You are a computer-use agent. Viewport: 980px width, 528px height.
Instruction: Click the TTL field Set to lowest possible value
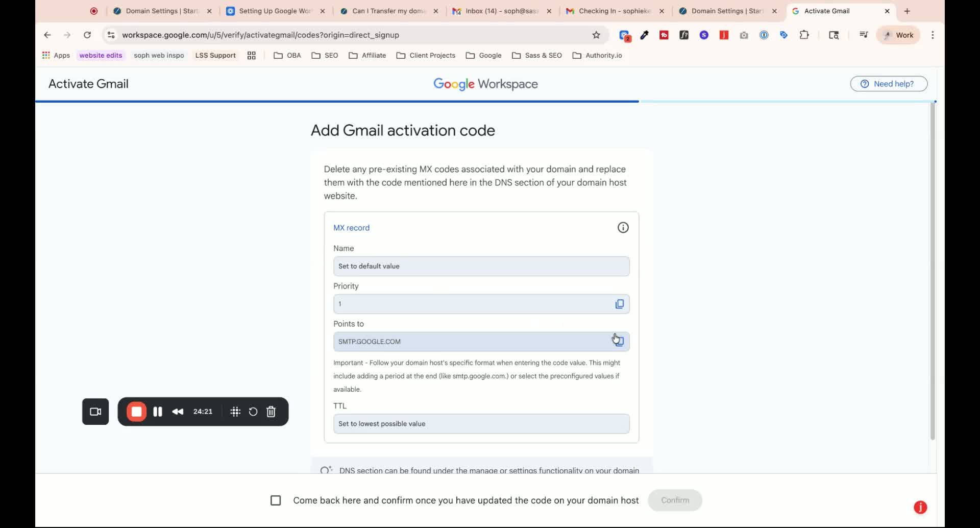481,424
